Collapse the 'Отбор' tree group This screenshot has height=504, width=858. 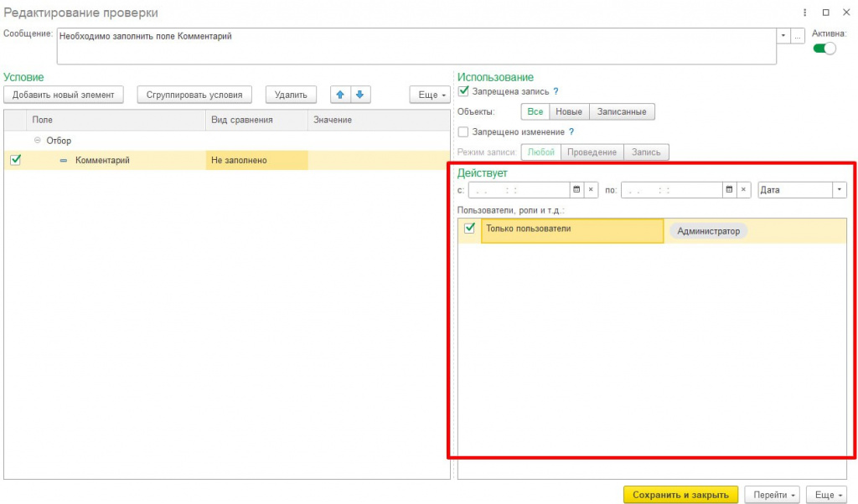[x=37, y=141]
